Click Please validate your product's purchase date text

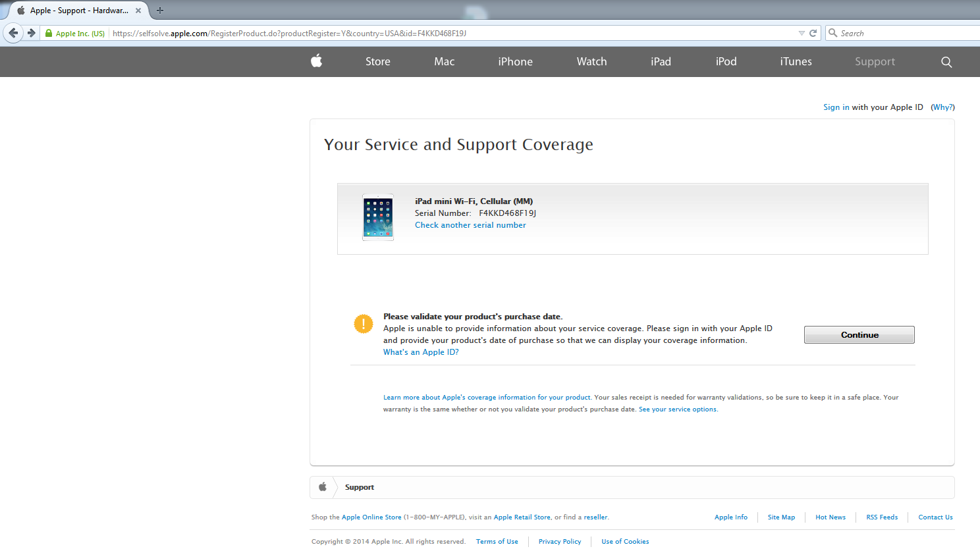click(x=473, y=317)
